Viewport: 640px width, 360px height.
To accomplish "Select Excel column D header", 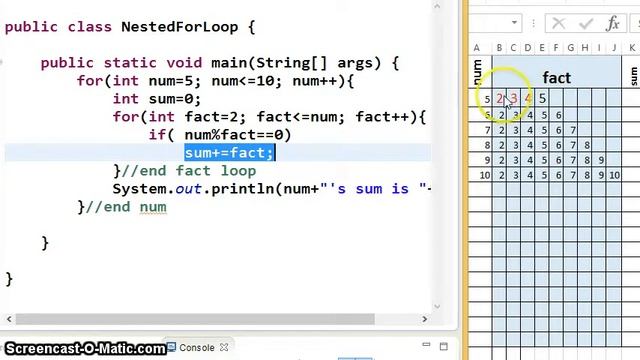I will (528, 48).
